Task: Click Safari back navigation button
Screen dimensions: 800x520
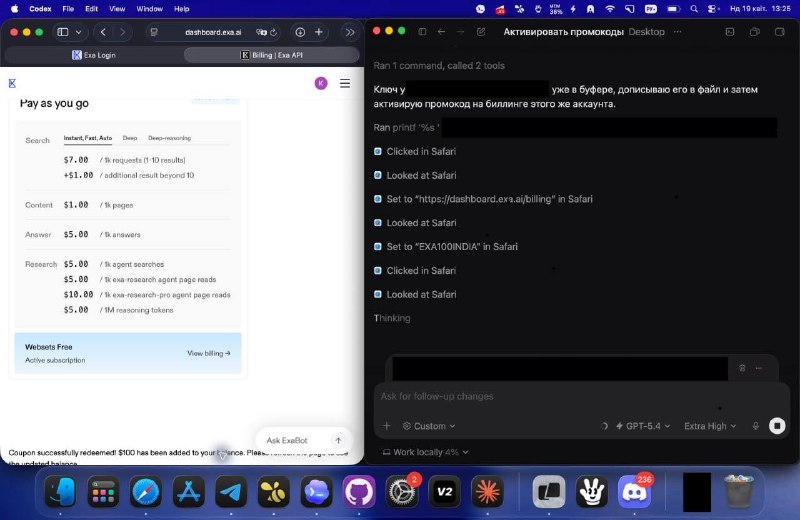Action: click(103, 32)
